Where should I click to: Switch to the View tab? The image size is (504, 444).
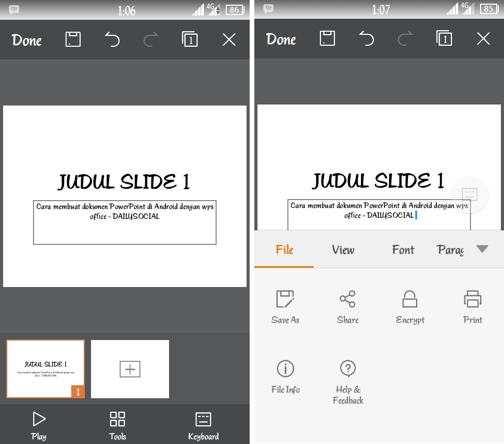(x=343, y=250)
